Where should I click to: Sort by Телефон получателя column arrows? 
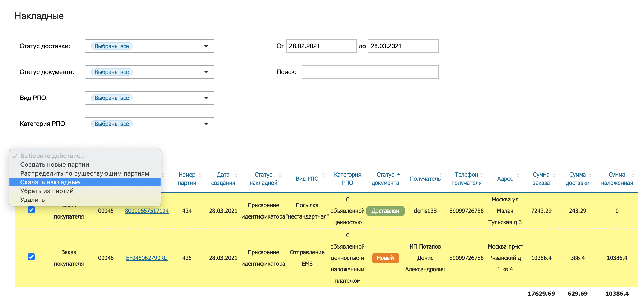[481, 175]
